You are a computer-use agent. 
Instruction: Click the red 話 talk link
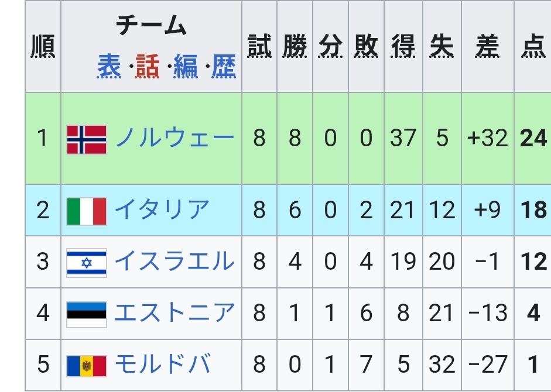pyautogui.click(x=147, y=66)
